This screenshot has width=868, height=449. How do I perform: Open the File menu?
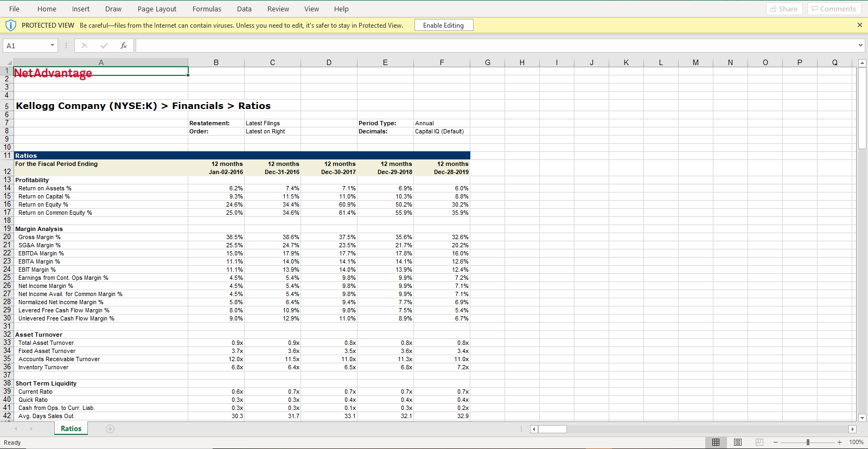14,9
